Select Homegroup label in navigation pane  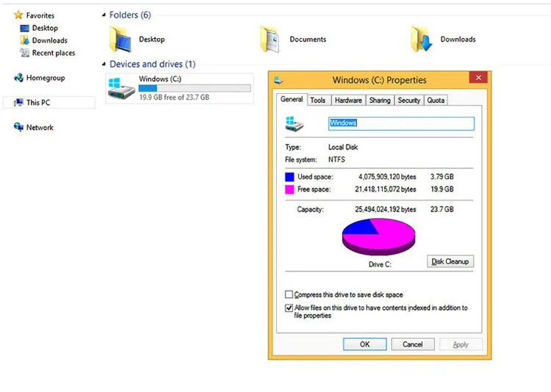(46, 78)
